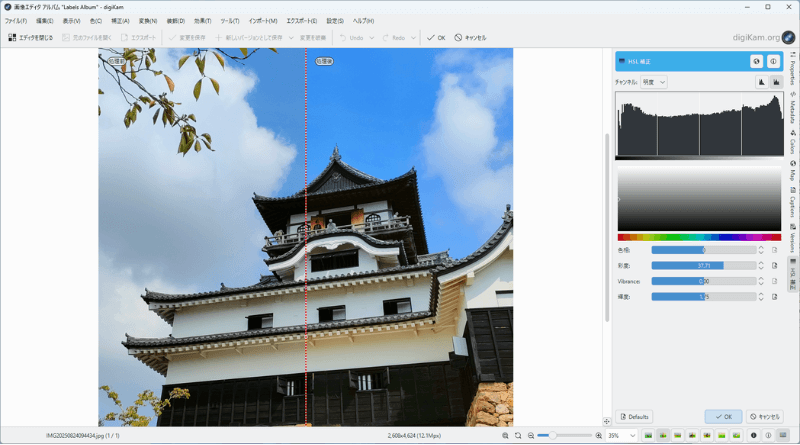The width and height of the screenshot is (800, 445).
Task: Open the 効果(T) menu
Action: 202,20
